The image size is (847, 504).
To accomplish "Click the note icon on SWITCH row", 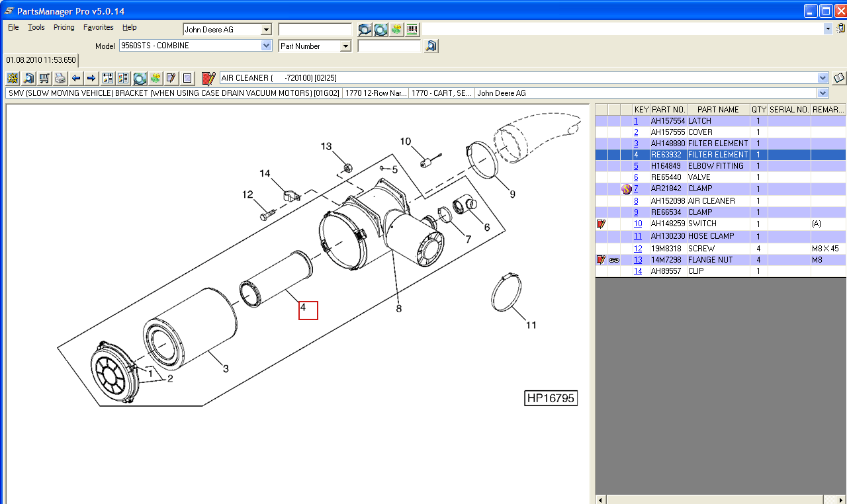I will click(x=601, y=224).
